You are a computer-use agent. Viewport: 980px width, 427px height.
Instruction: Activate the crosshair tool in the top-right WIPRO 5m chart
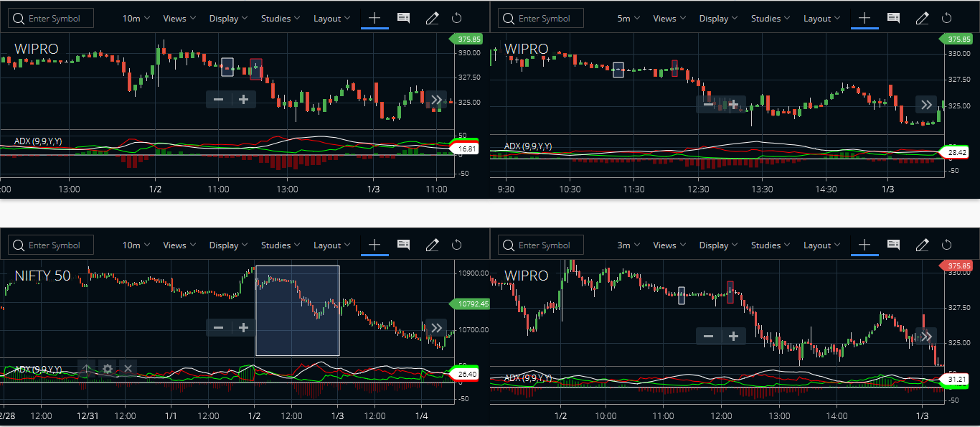pyautogui.click(x=864, y=18)
